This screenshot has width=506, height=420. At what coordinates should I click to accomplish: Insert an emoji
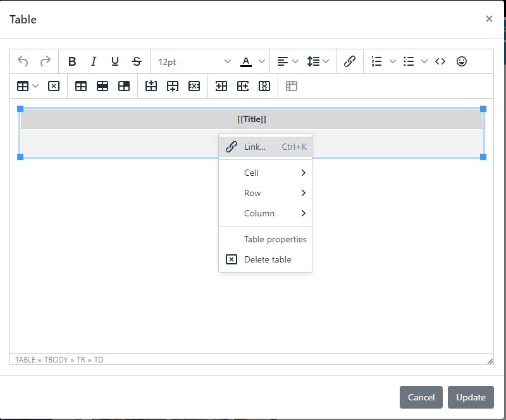click(462, 61)
